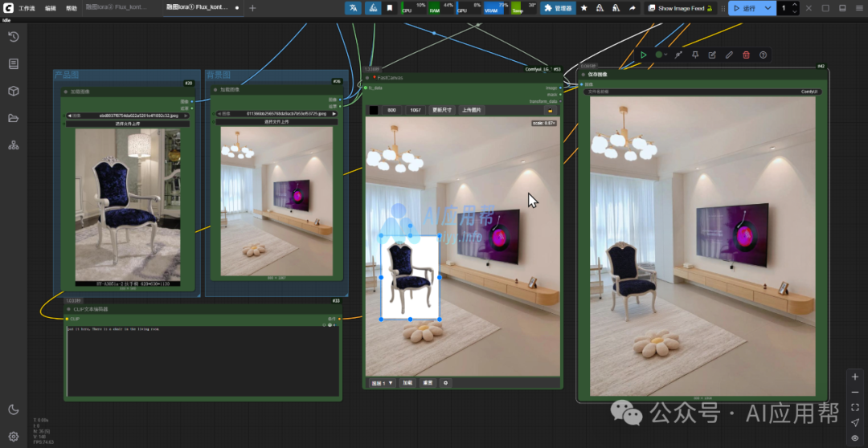This screenshot has height=448, width=868.
Task: Open the queue history sidebar icon
Action: 14,37
